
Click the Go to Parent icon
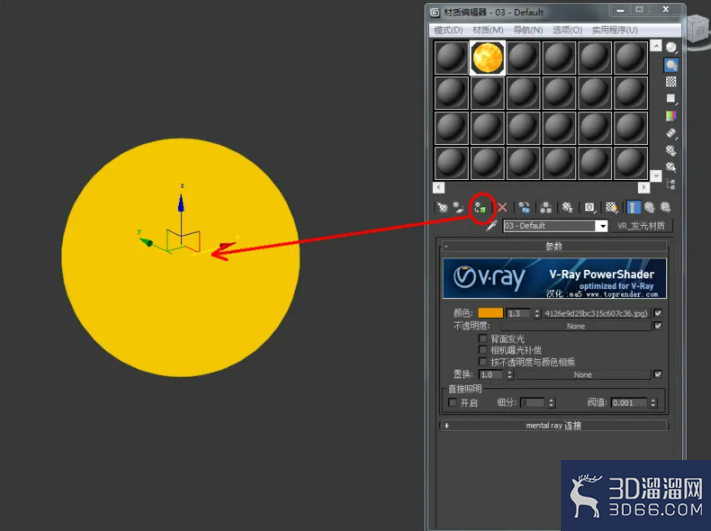pyautogui.click(x=650, y=208)
